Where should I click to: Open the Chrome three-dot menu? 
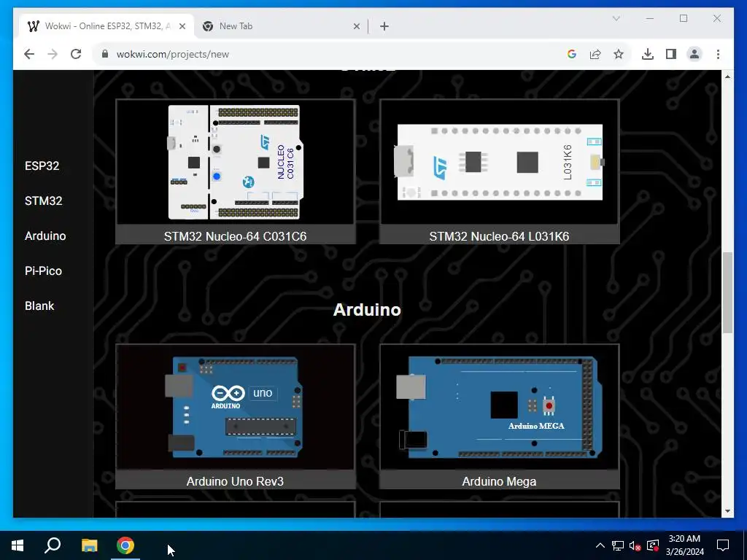click(718, 54)
